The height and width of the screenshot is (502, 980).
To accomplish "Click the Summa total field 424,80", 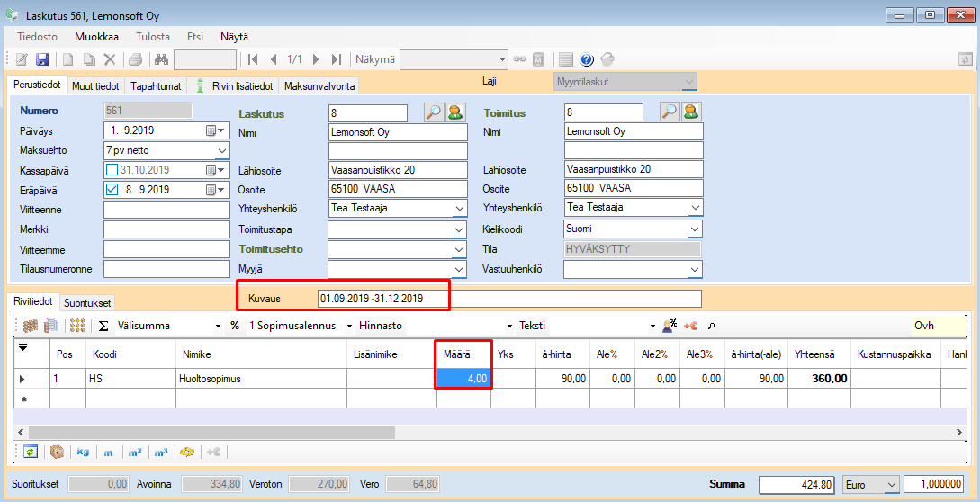I will pos(796,485).
